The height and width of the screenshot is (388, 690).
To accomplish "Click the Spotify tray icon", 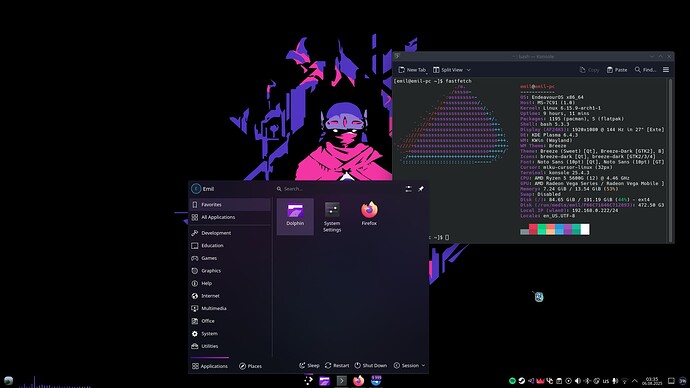I will (512, 381).
